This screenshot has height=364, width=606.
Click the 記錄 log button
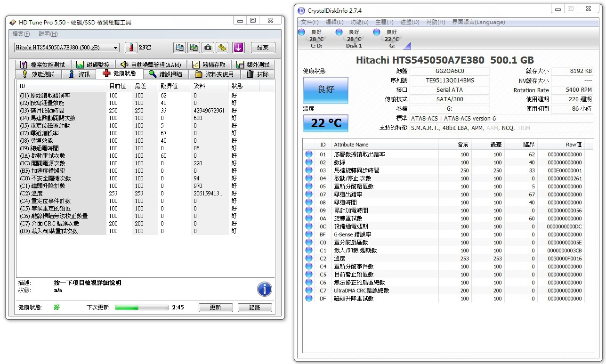click(255, 307)
